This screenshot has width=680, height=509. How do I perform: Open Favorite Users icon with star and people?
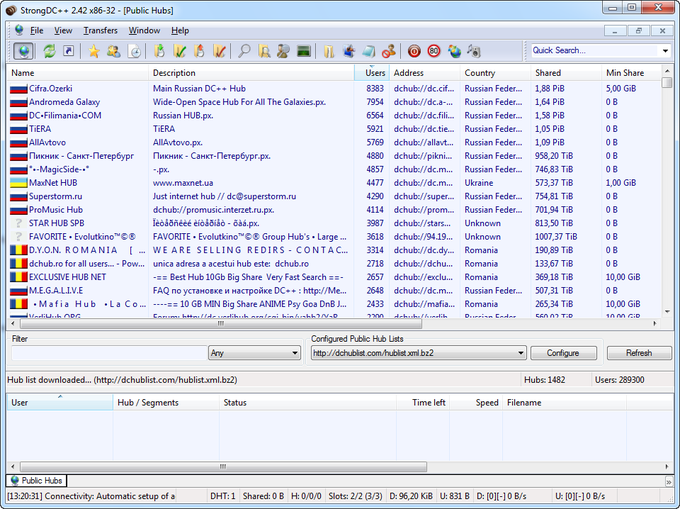[x=114, y=51]
